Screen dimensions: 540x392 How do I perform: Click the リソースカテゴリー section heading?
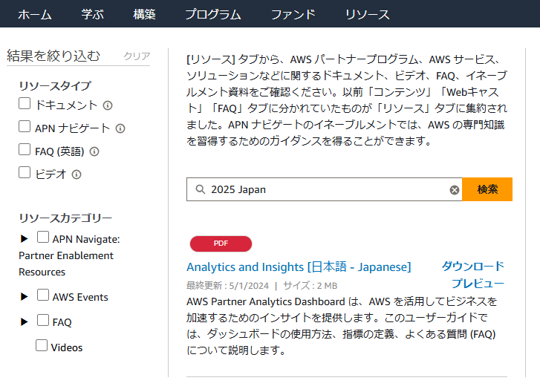pyautogui.click(x=65, y=218)
